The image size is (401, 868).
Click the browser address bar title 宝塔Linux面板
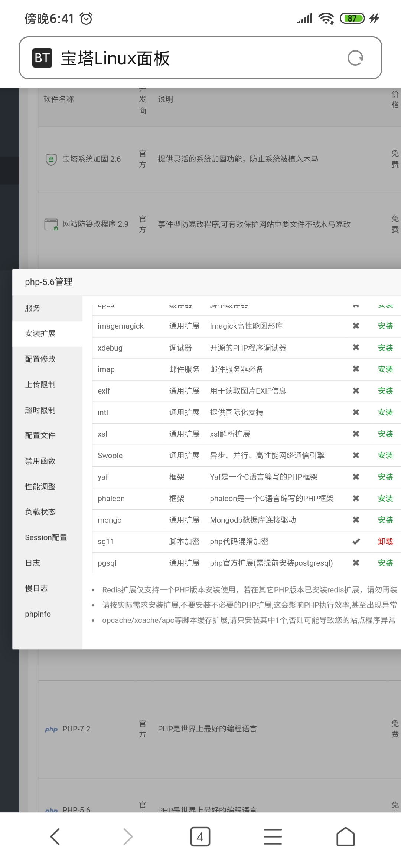tap(115, 58)
